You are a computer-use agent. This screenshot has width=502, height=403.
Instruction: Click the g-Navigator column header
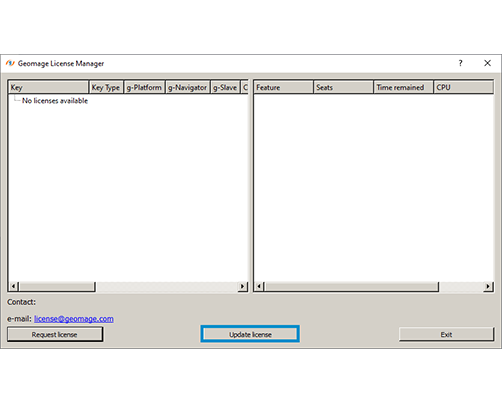(x=188, y=87)
